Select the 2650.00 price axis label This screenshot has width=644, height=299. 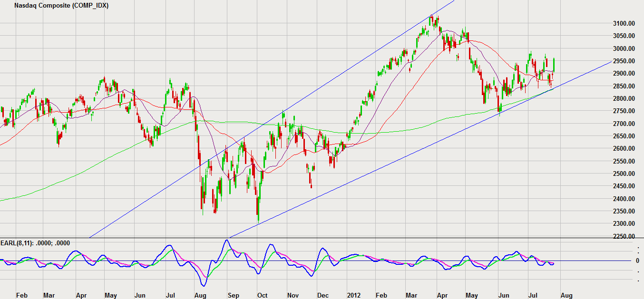pyautogui.click(x=624, y=136)
